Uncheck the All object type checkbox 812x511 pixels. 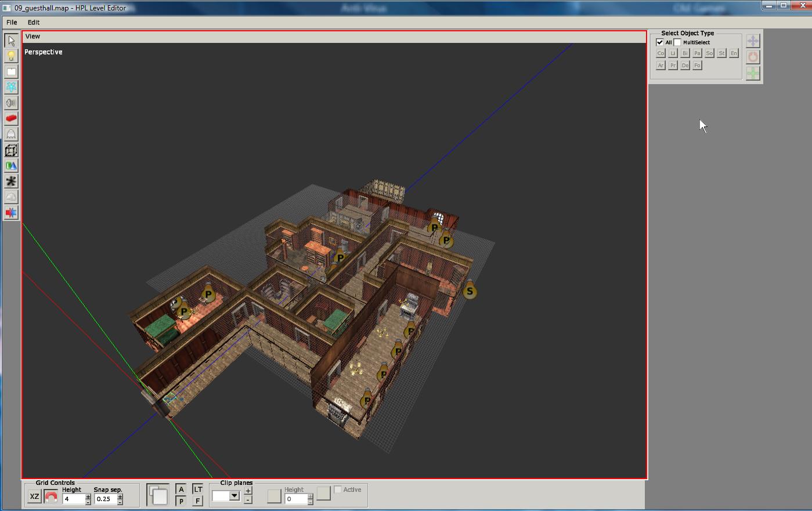(x=660, y=42)
